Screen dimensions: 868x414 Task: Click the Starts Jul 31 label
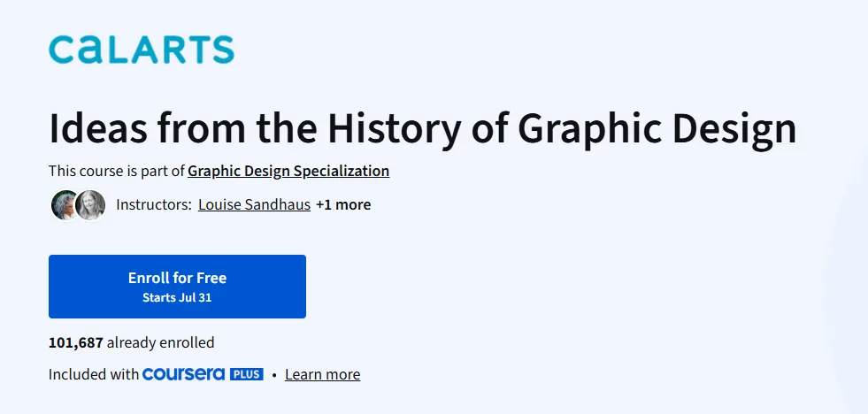coord(177,298)
